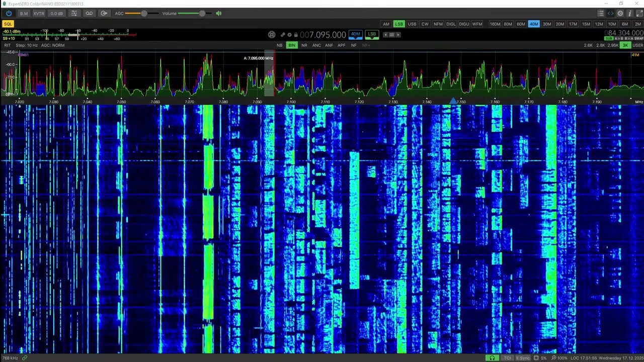Screen dimensions: 644x362
Task: Click the film reel icon beside the frequency
Action: 272,35
